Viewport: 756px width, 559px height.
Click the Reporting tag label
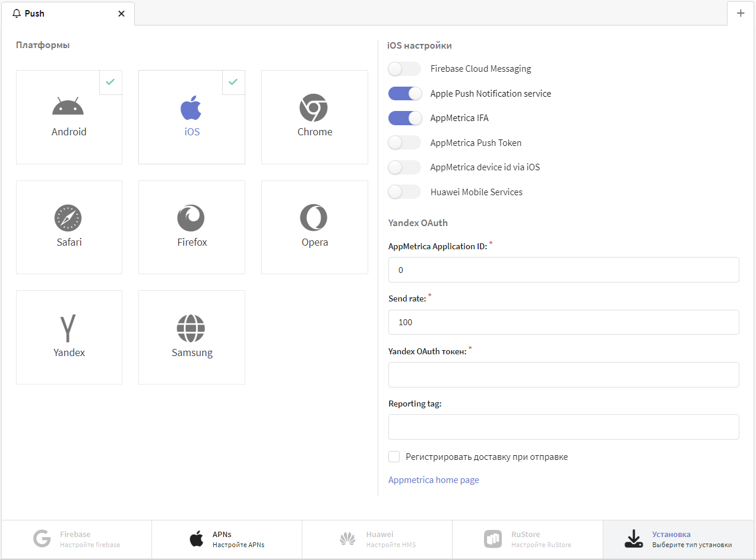coord(415,404)
